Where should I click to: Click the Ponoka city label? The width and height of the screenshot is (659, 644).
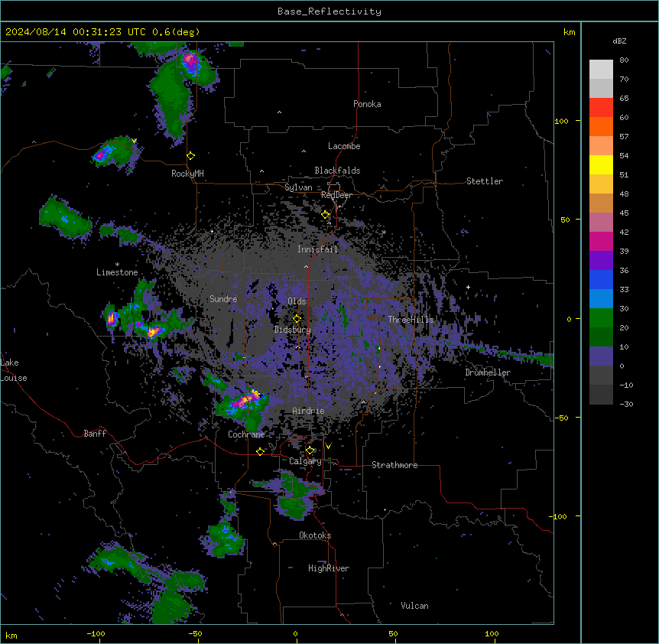click(367, 104)
